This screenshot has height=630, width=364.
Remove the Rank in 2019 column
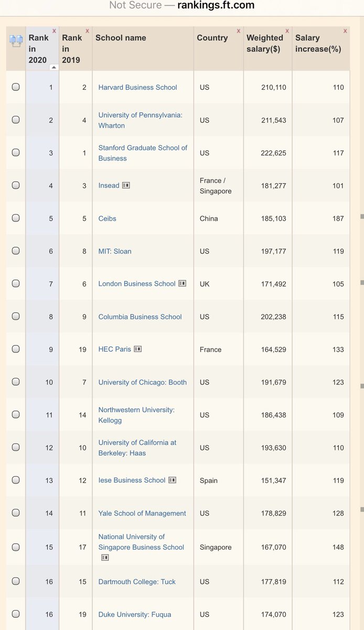87,31
